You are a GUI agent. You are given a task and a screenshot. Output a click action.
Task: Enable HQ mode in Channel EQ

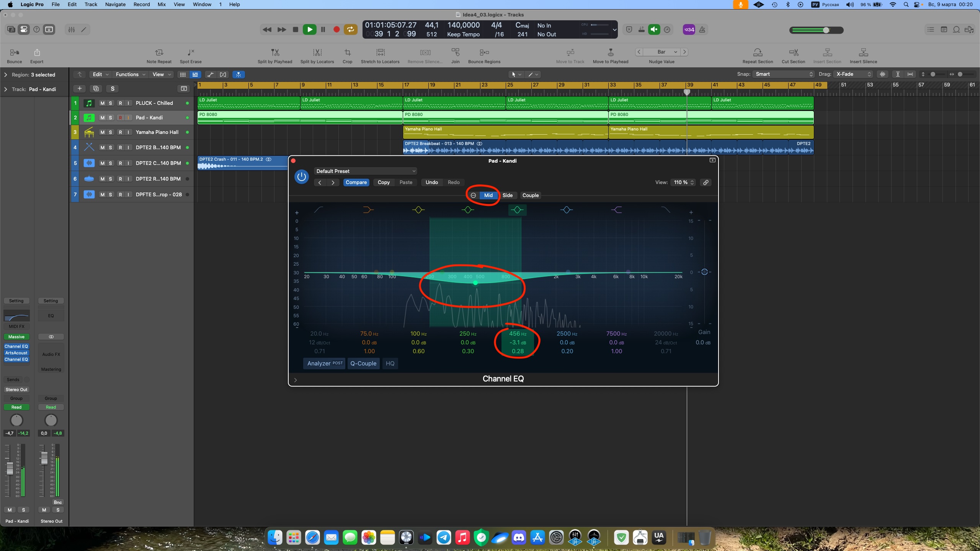point(390,363)
